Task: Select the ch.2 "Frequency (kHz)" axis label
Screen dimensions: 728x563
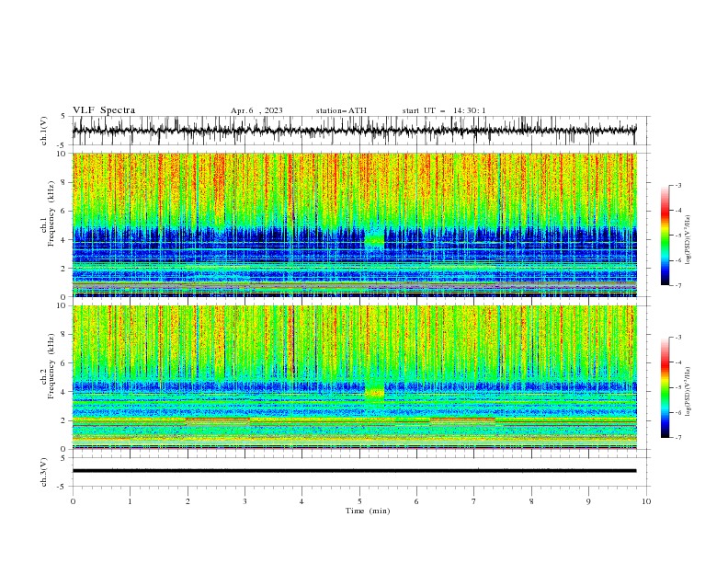Action: (51, 366)
